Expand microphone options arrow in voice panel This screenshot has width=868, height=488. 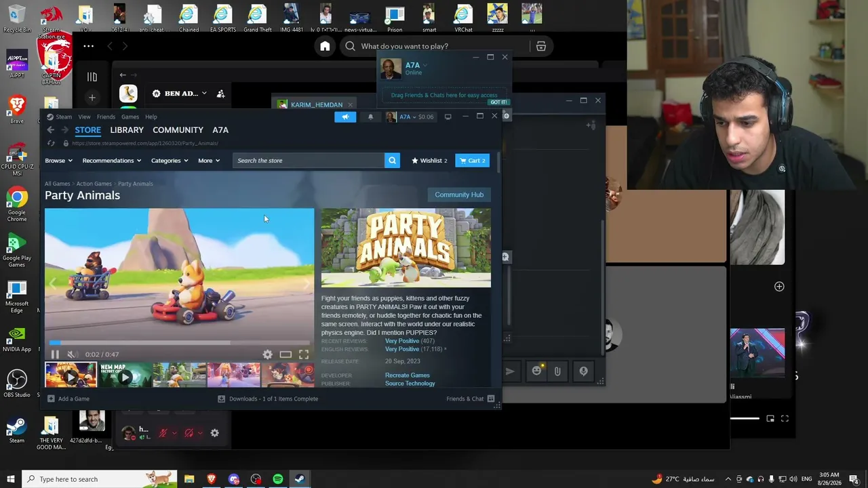point(174,433)
